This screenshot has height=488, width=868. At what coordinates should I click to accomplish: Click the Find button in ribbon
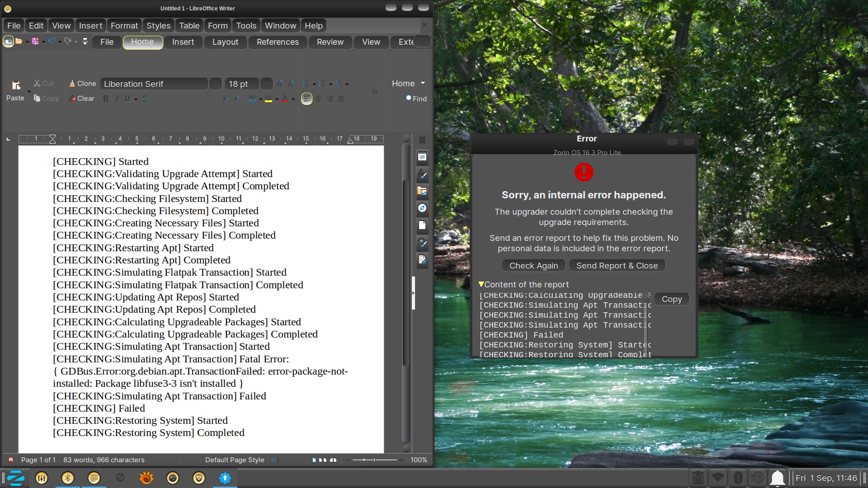[x=416, y=99]
